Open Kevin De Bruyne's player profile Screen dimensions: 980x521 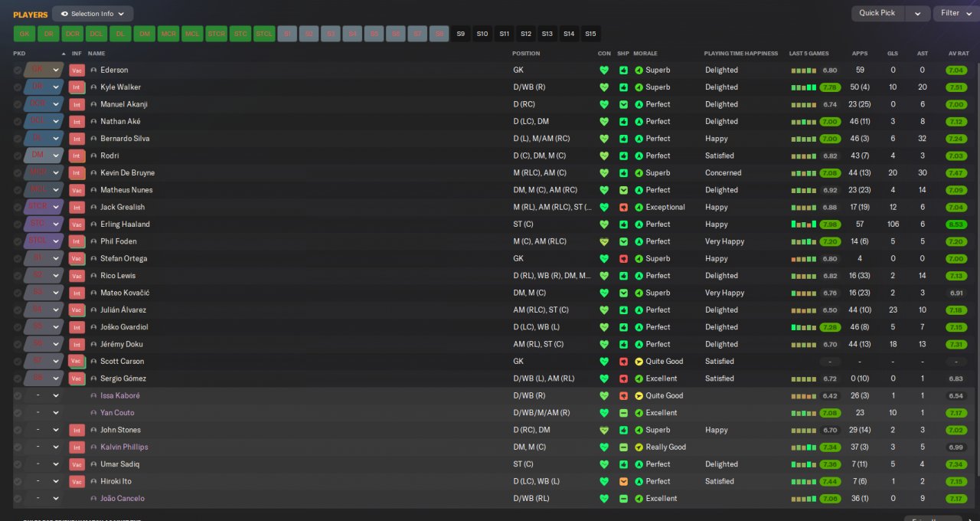126,173
